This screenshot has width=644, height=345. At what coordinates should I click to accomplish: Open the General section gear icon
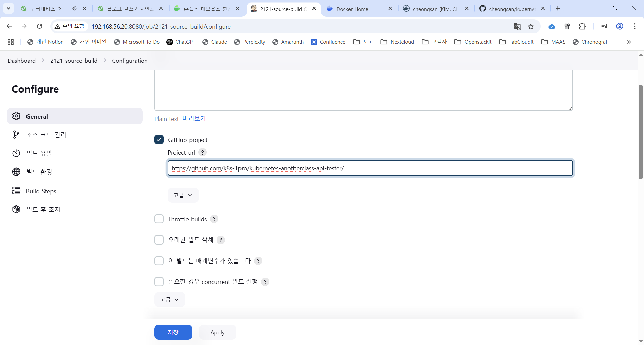16,116
